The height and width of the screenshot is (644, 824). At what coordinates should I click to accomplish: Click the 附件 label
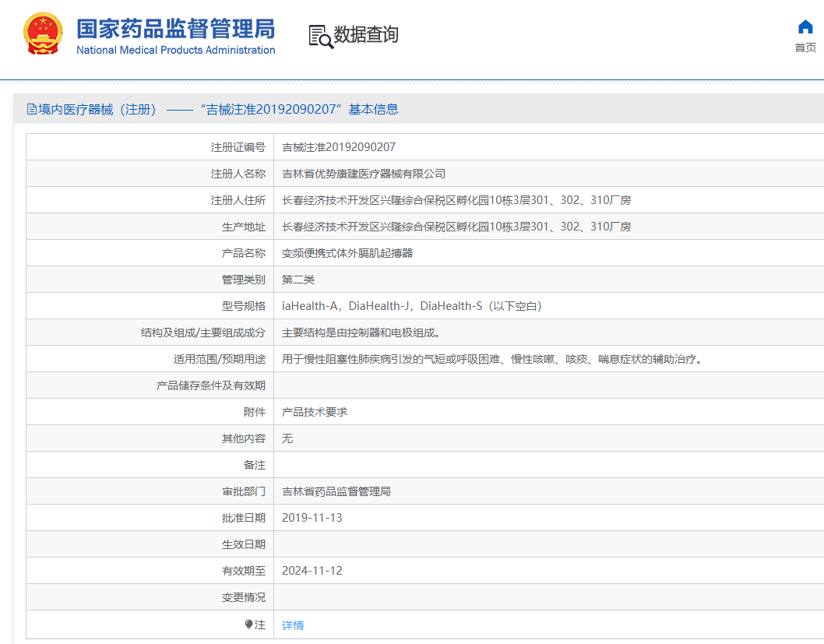click(x=255, y=412)
